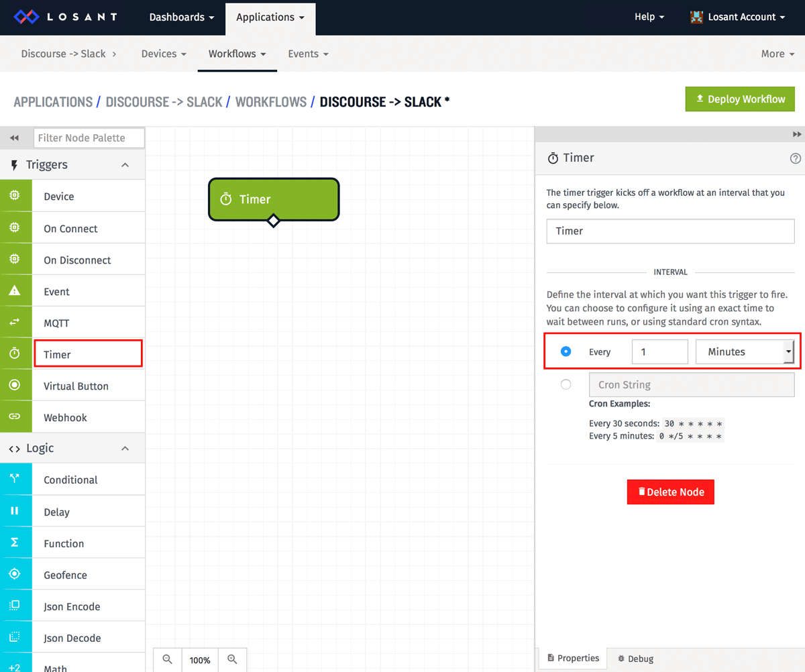Click the DISCOURSE -> SLACK breadcrumb link

[x=164, y=102]
